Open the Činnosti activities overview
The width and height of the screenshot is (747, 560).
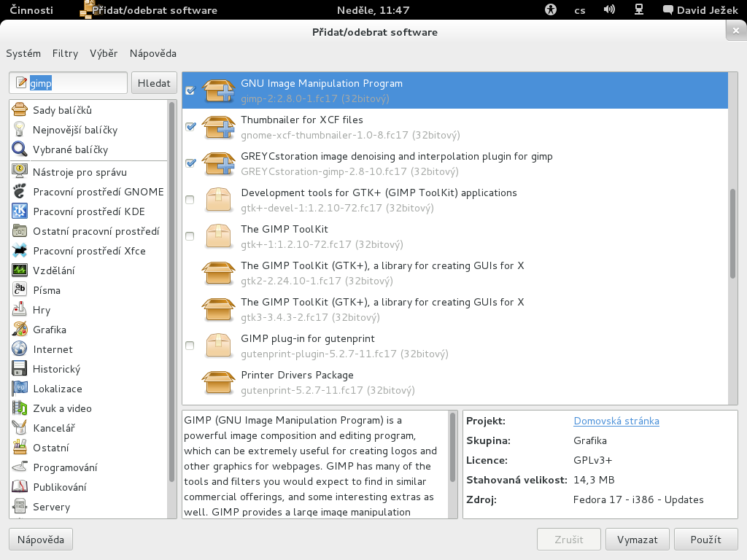tap(31, 10)
